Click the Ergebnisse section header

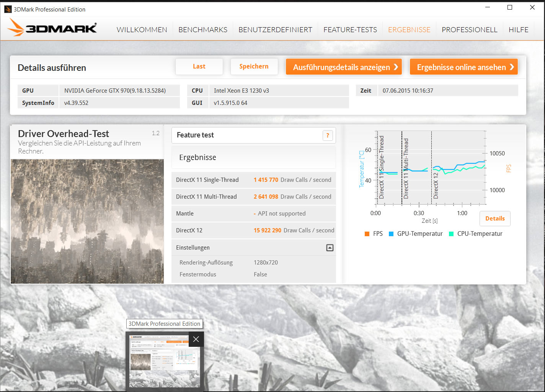254,157
